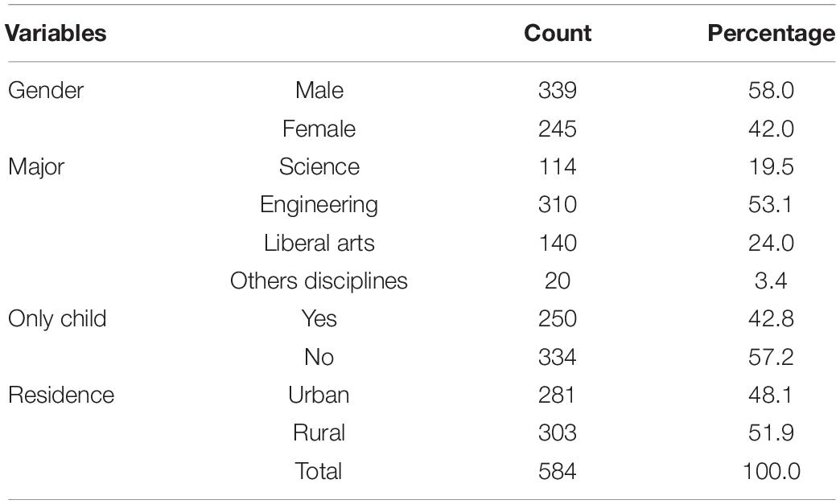Click the Total percentage value 100.0
Screen dimensions: 840x504
point(771,471)
